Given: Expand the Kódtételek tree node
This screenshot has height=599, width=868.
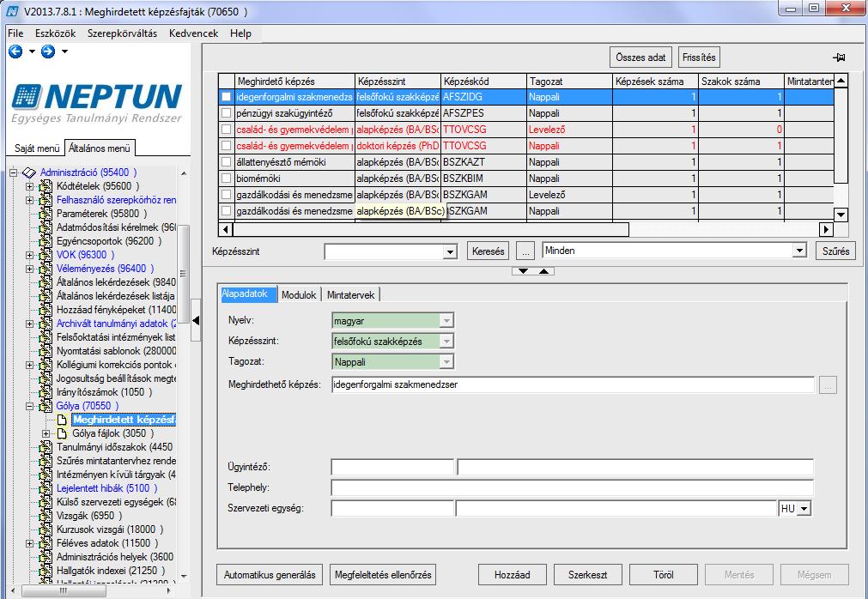Looking at the screenshot, I should pyautogui.click(x=30, y=186).
